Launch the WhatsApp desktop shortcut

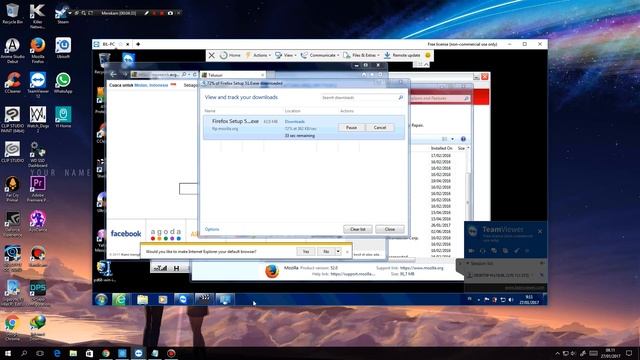[x=63, y=82]
